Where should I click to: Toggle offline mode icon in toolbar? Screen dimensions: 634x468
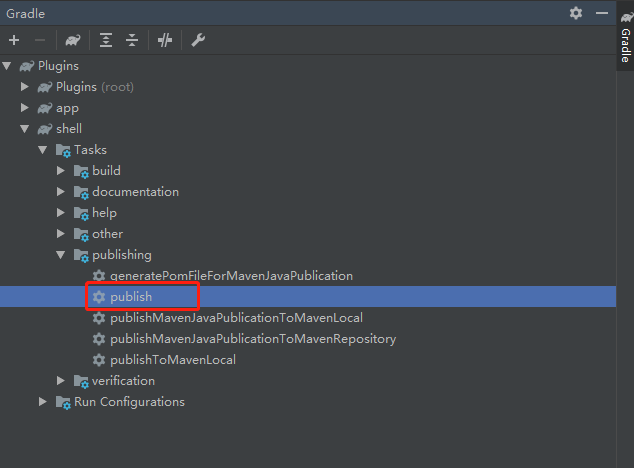pyautogui.click(x=165, y=40)
